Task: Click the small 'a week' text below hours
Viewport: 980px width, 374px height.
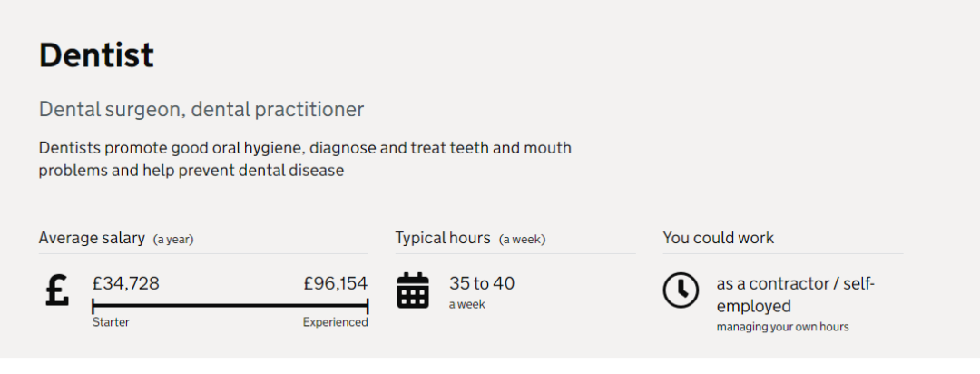Action: pyautogui.click(x=467, y=304)
